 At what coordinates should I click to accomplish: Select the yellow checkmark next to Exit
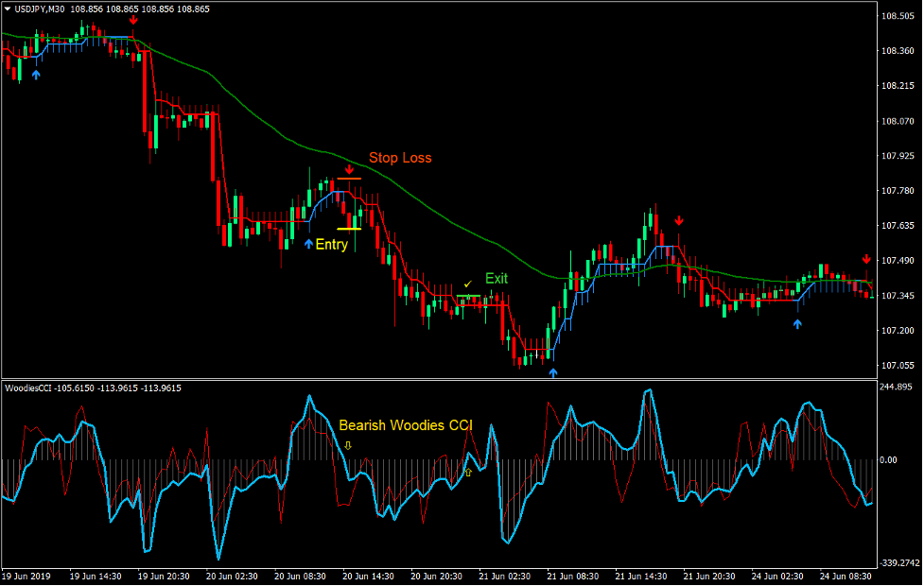pos(468,282)
